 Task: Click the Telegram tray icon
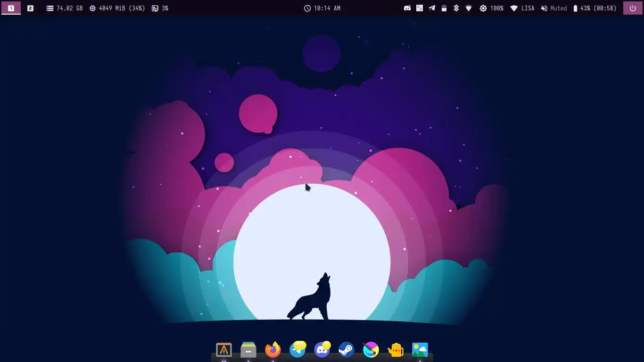pyautogui.click(x=432, y=8)
